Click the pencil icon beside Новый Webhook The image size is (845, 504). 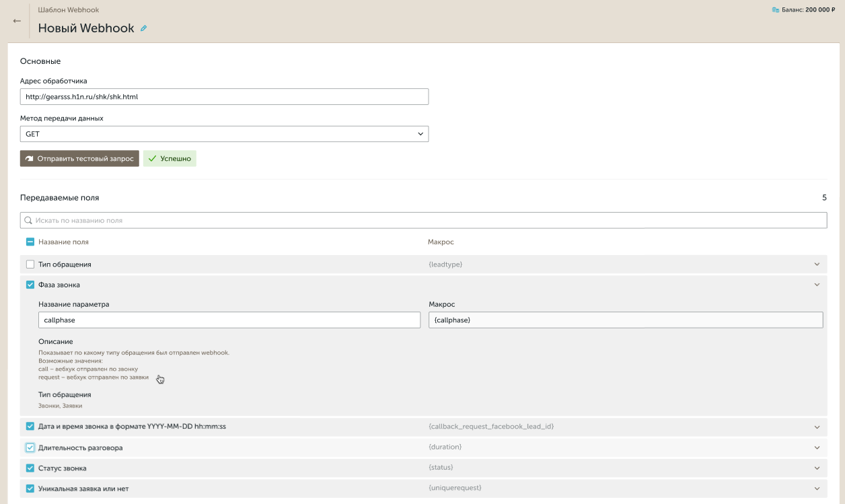[x=143, y=28]
